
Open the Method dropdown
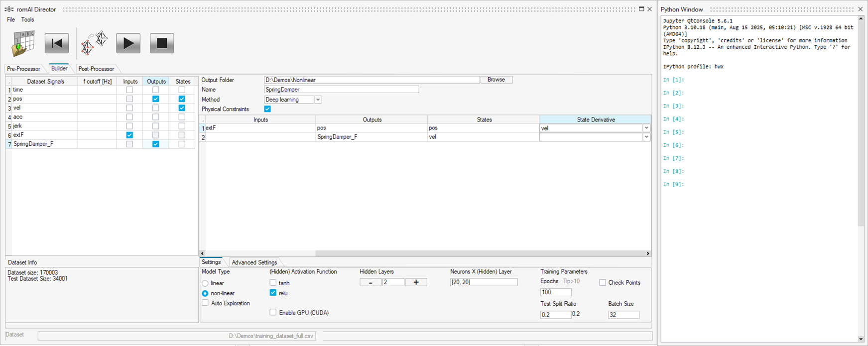tap(318, 100)
